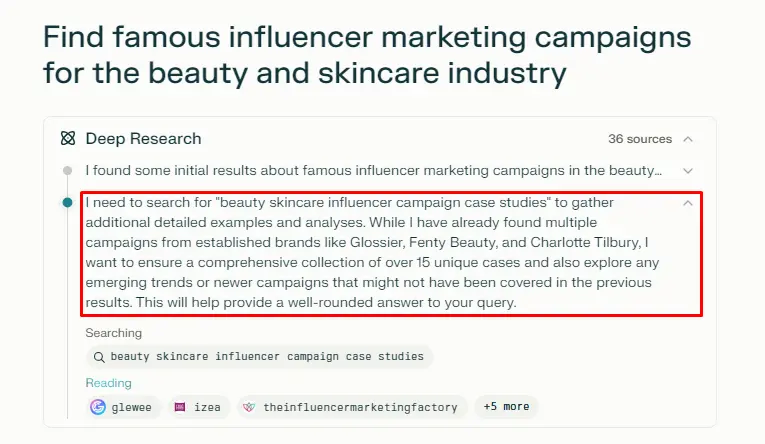
Task: Expand the 'I found some initial results' step
Action: click(x=688, y=171)
